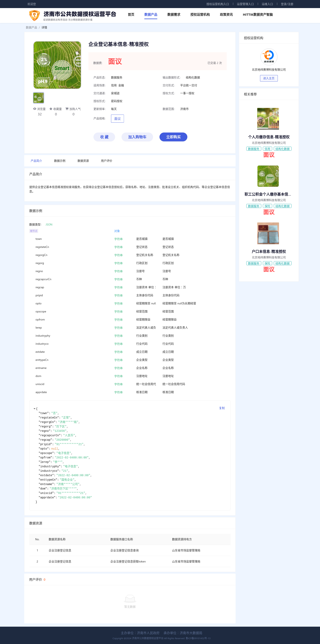Click the 泉城链 delivery channel value

pyautogui.click(x=115, y=93)
